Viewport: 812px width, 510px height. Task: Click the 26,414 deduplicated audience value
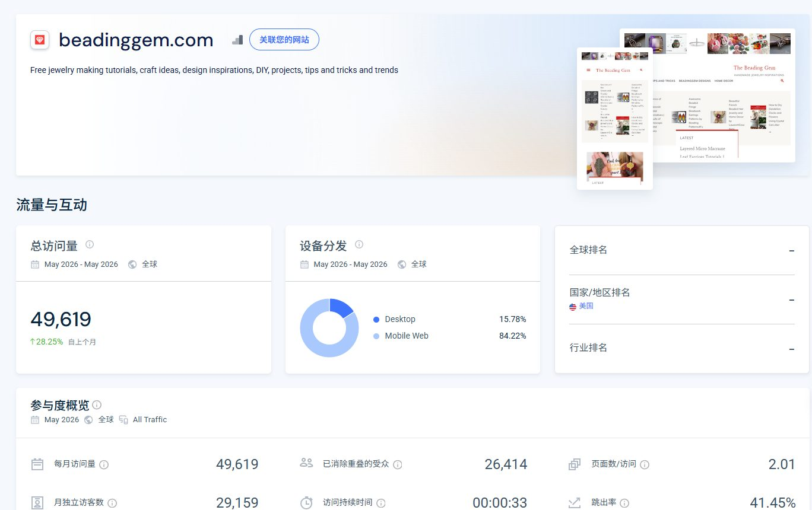(506, 464)
